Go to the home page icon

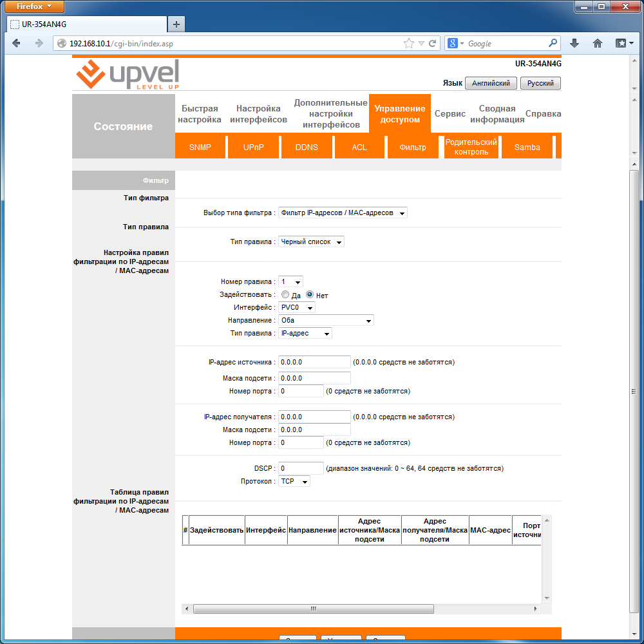598,43
